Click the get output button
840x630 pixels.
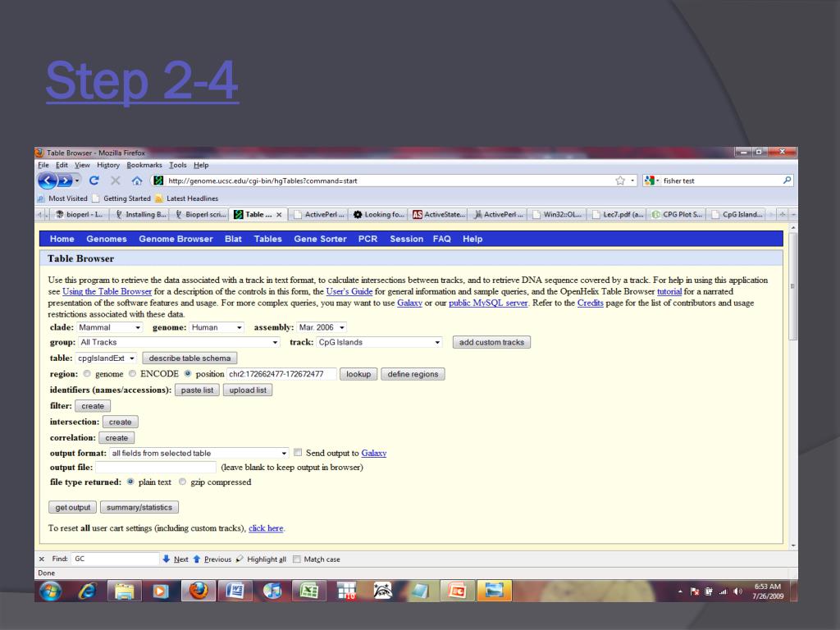73,507
